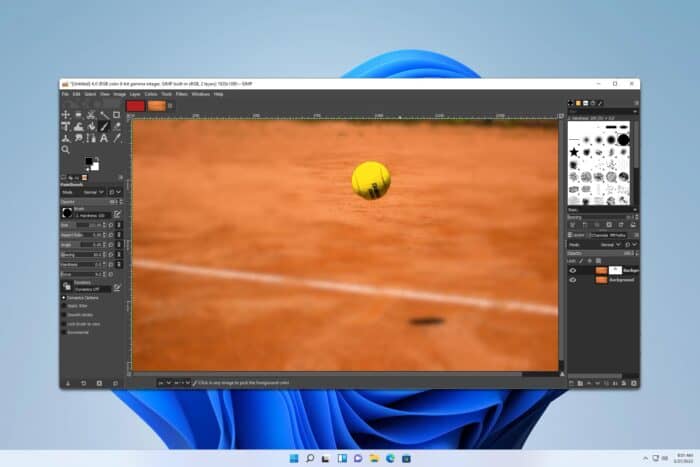Set the black foreground color swatch
This screenshot has height=467, width=700.
click(x=89, y=161)
